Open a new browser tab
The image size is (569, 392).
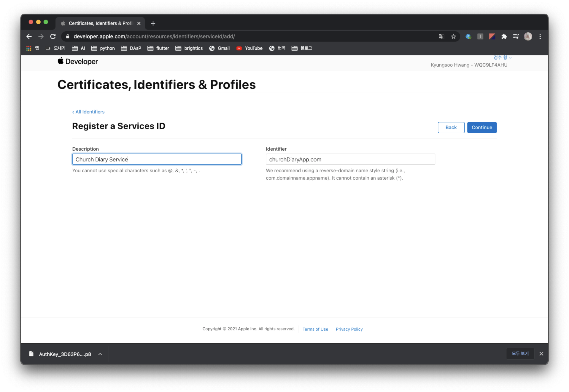[x=153, y=23]
